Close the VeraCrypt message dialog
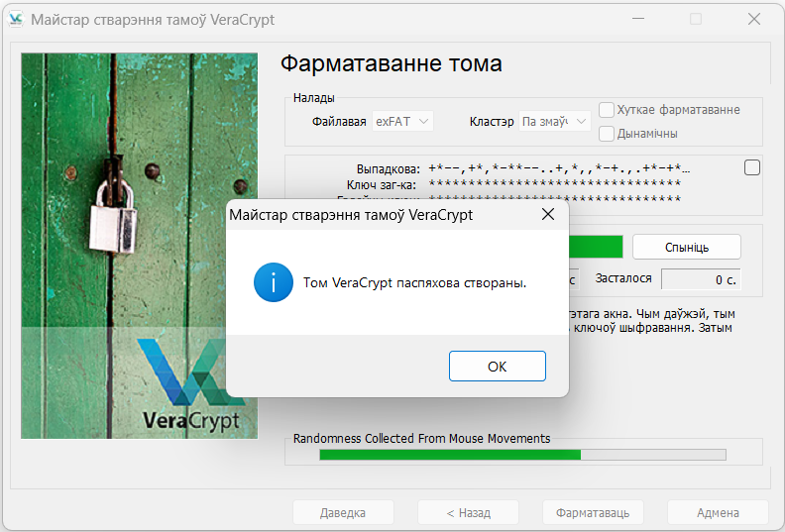This screenshot has width=785, height=532. (x=548, y=214)
